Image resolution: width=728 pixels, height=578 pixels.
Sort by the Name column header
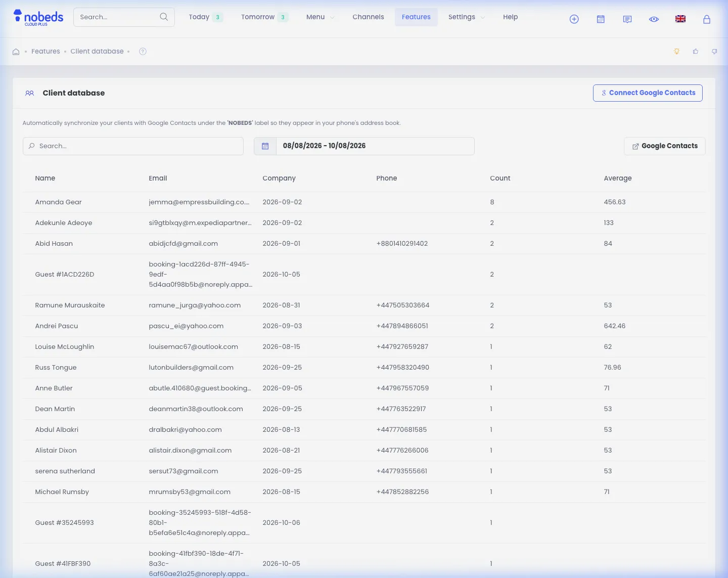click(x=45, y=179)
